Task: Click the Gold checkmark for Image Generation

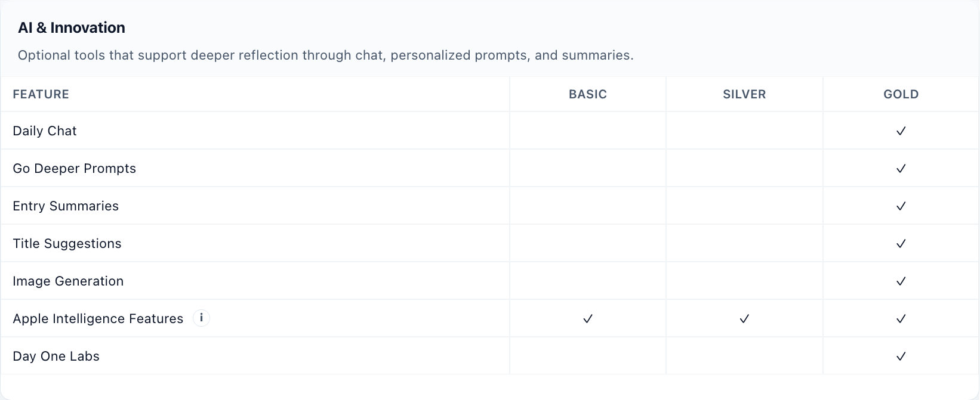Action: pyautogui.click(x=901, y=281)
